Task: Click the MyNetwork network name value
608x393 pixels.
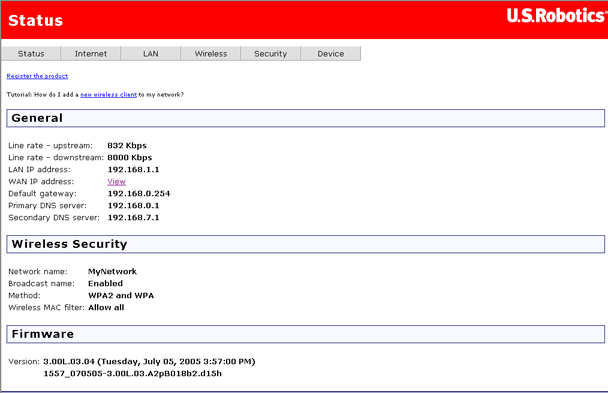Action: (x=112, y=271)
